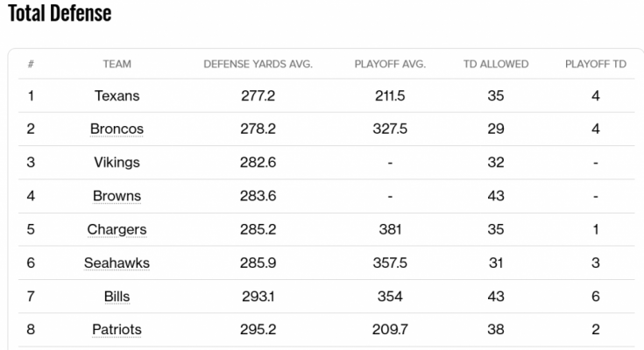Image resolution: width=644 pixels, height=350 pixels.
Task: Click the # rank column header
Action: coord(31,64)
